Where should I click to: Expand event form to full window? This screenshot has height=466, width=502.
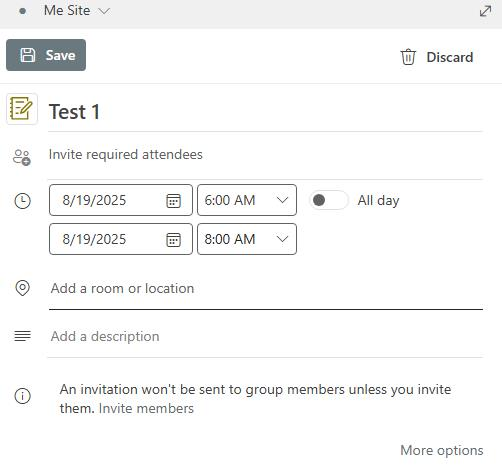pos(485,11)
